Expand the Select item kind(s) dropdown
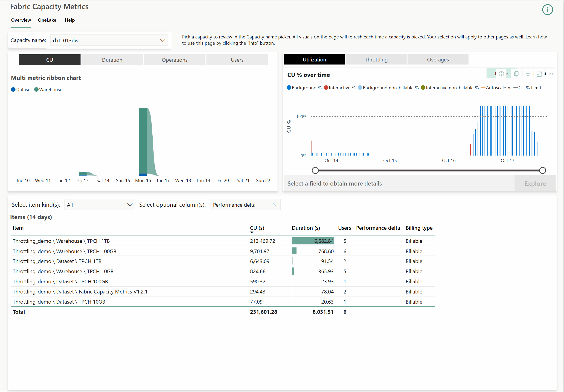 coord(99,205)
